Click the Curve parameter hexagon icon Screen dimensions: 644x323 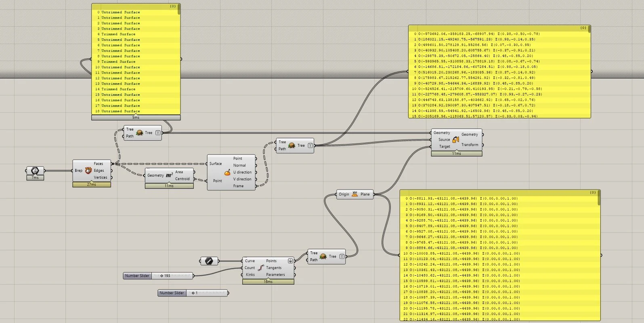tap(209, 261)
